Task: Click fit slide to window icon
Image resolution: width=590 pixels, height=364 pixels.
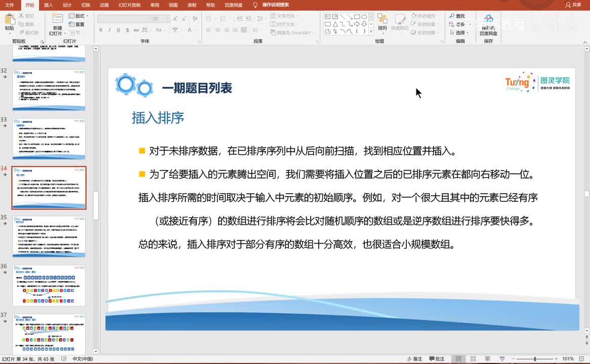Action: coord(582,359)
